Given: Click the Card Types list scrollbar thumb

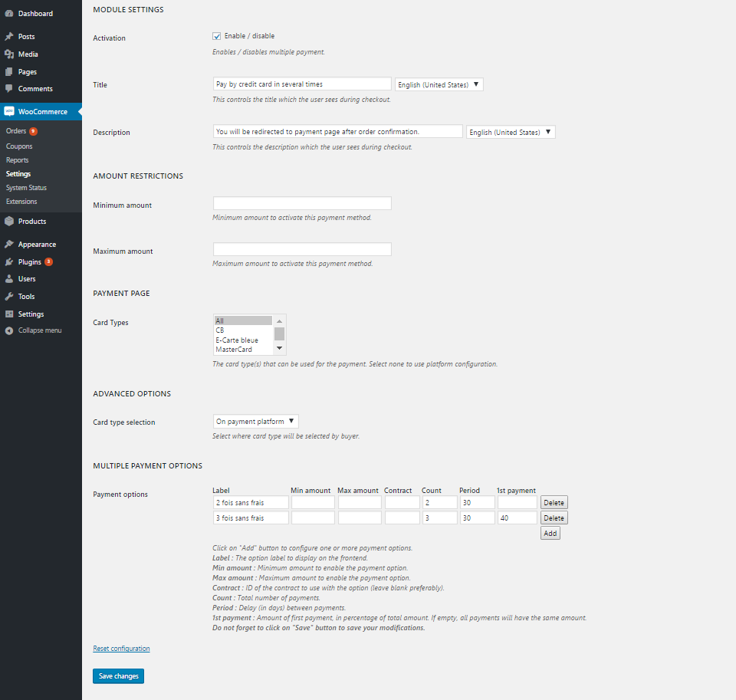Looking at the screenshot, I should 279,334.
